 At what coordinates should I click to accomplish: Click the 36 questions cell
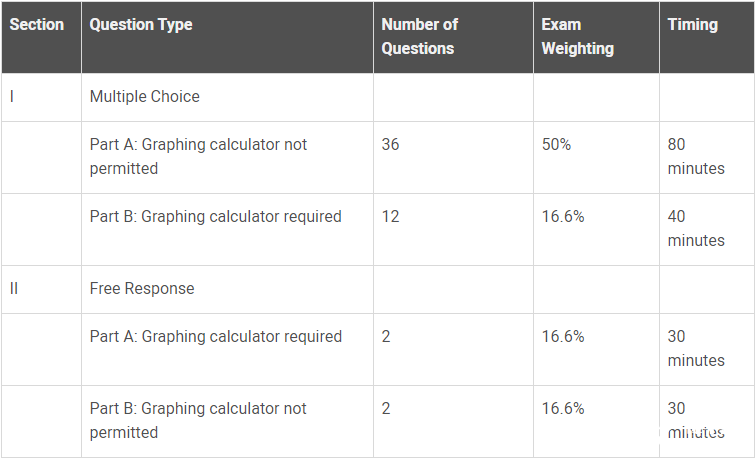tap(390, 145)
